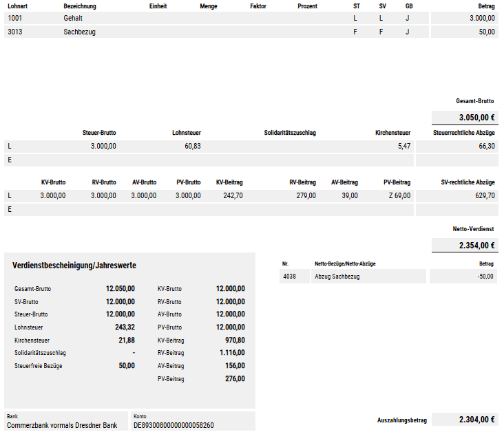This screenshot has height=432, width=504.
Task: Select the Abzug Sachbezug deduction entry
Action: 337,277
